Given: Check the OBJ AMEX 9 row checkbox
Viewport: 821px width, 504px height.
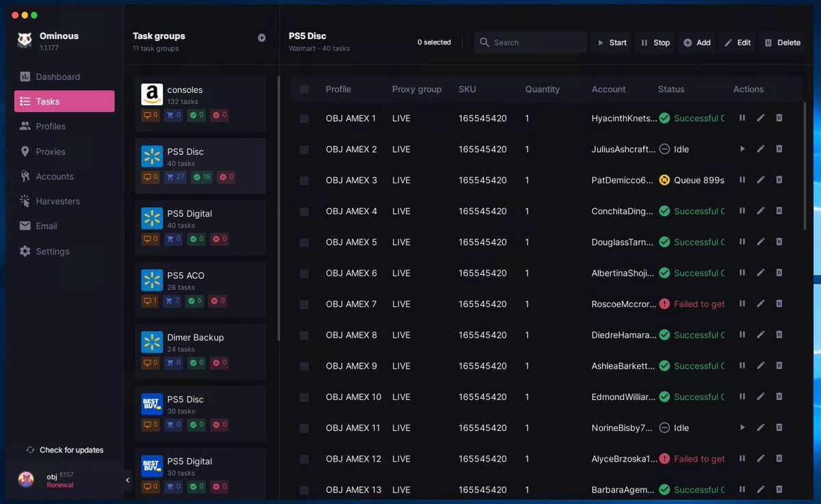Looking at the screenshot, I should click(304, 366).
